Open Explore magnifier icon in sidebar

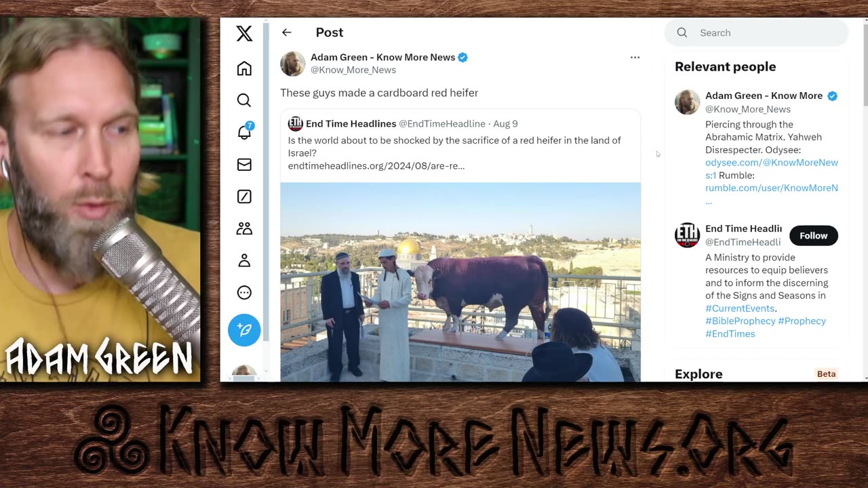244,100
